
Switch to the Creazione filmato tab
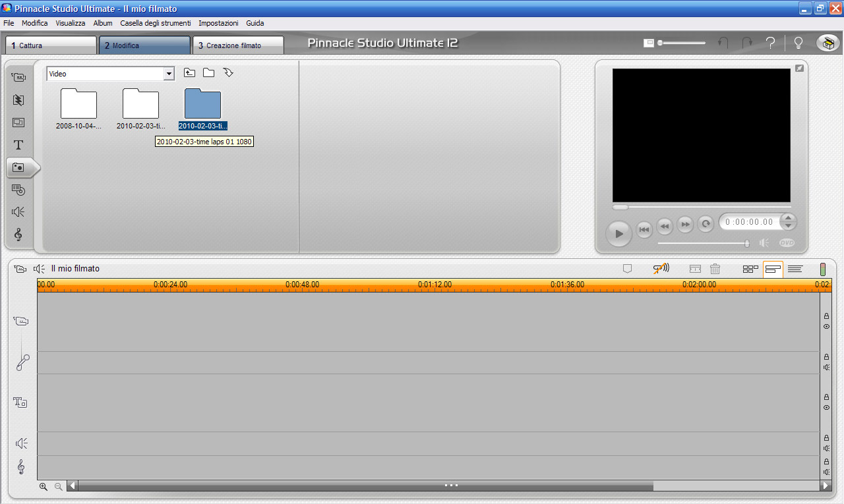pos(239,45)
